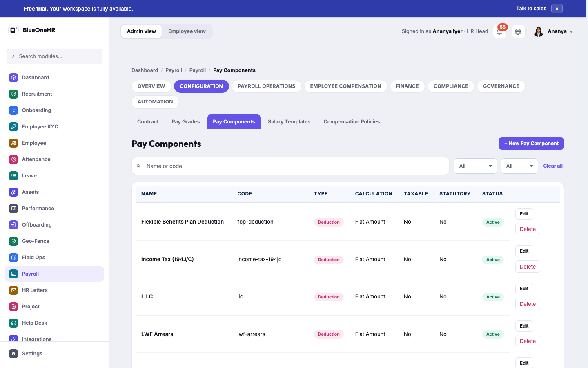
Task: Open notifications bell with 55 badge
Action: [499, 31]
